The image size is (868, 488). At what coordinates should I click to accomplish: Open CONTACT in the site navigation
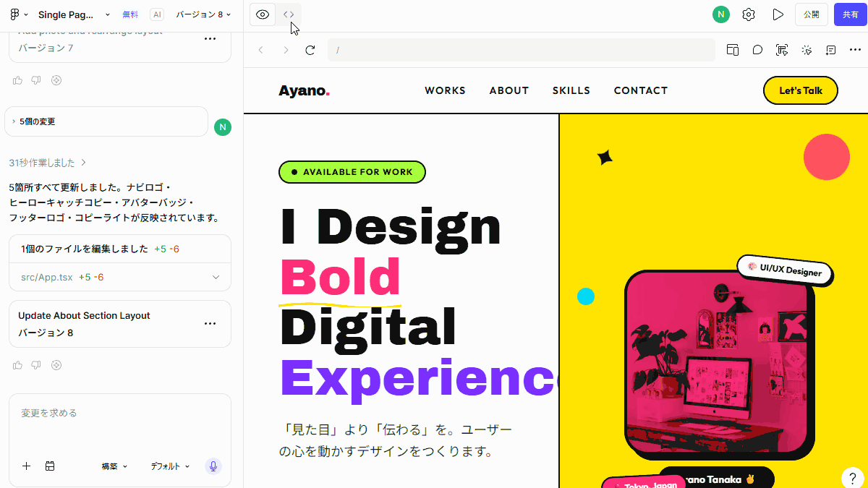coord(641,90)
